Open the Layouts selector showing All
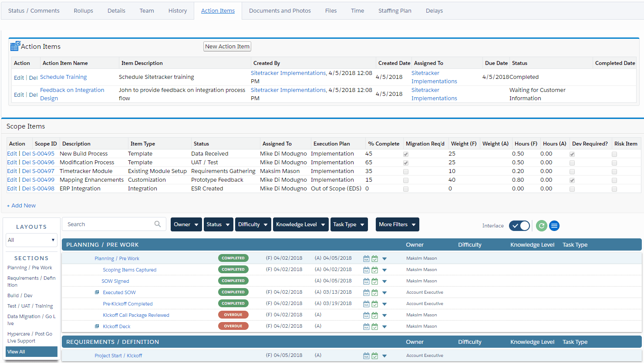644x363 pixels. tap(31, 240)
